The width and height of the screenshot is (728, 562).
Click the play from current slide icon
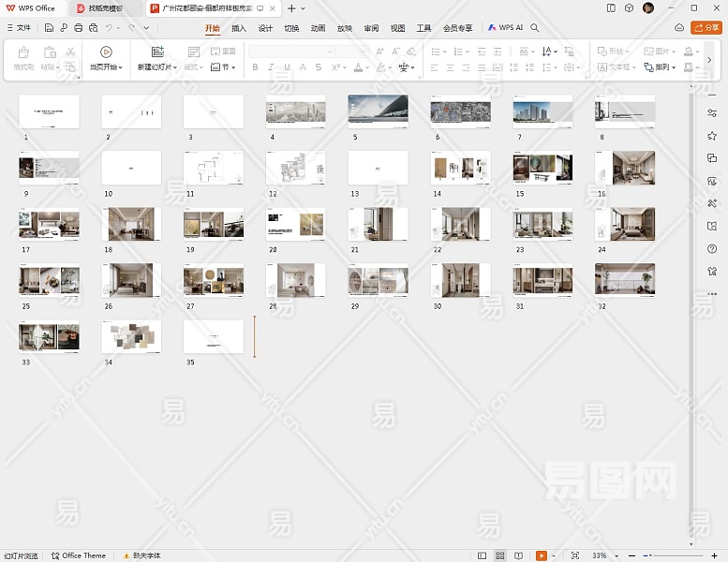point(106,52)
